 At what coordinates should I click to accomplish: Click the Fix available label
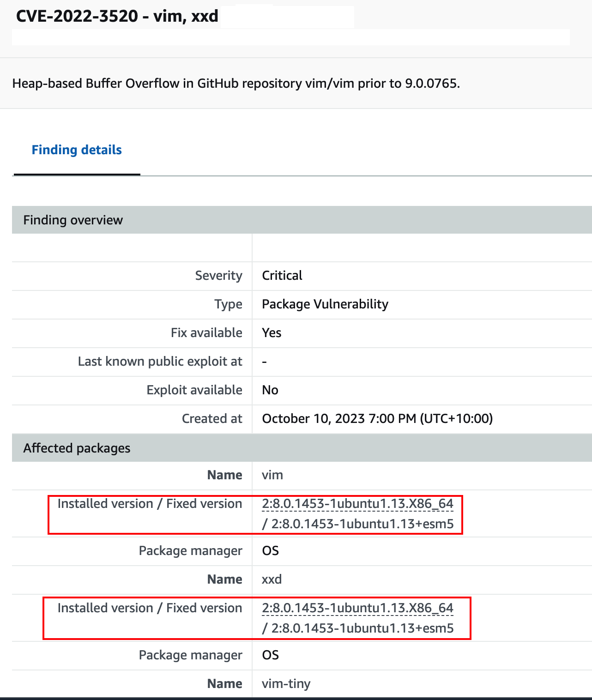click(206, 332)
